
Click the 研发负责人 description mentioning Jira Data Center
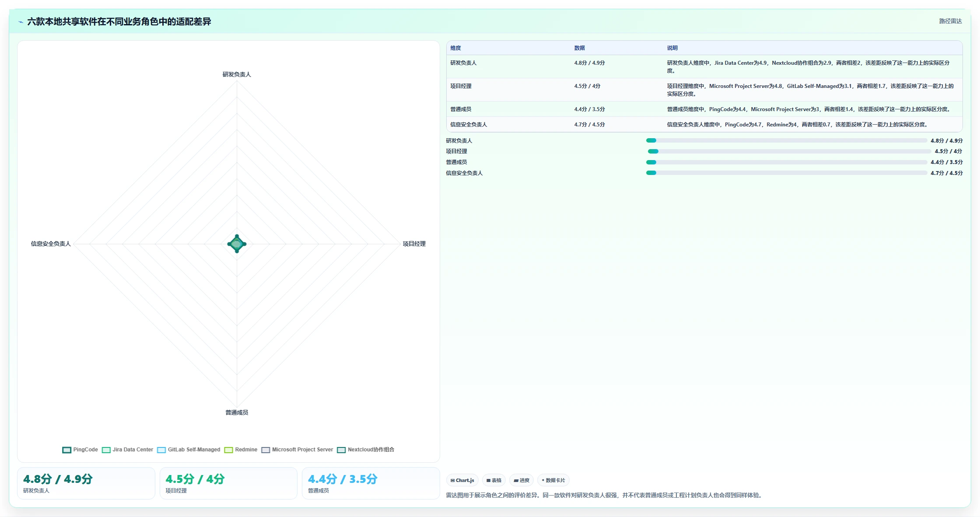coord(808,67)
